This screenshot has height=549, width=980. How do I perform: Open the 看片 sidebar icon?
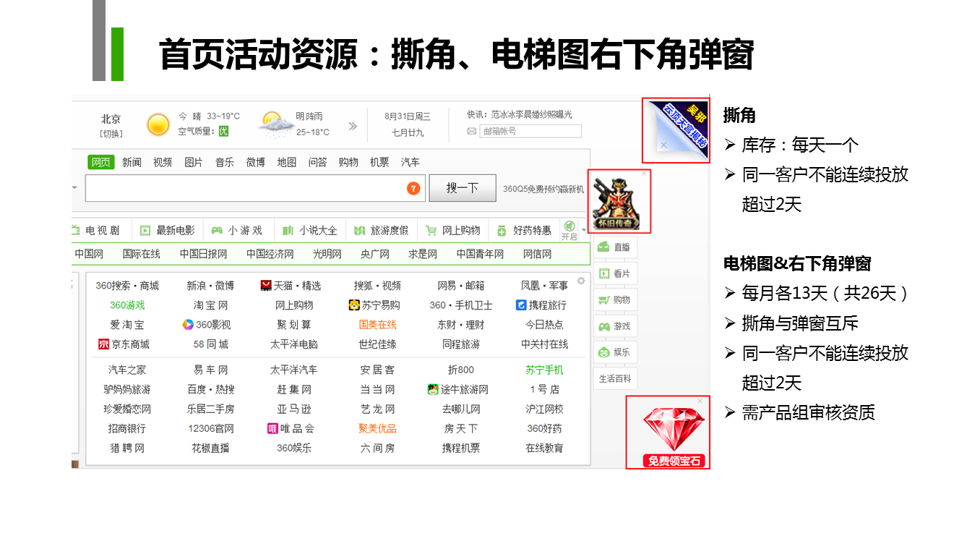tap(604, 274)
